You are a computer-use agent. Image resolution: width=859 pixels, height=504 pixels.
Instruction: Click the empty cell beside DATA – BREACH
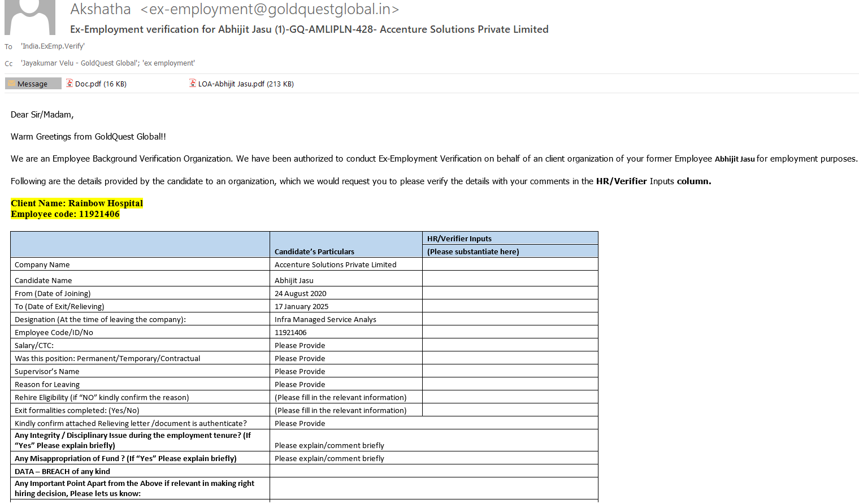433,471
